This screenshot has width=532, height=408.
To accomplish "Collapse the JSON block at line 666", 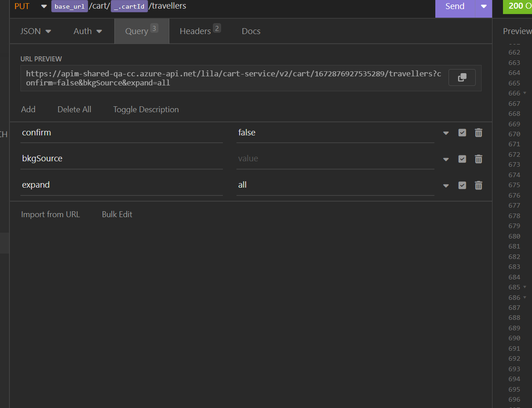I will pyautogui.click(x=524, y=93).
